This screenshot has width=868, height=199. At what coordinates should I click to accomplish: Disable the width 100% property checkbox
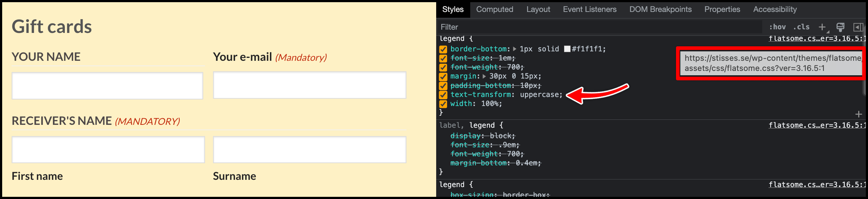click(443, 104)
